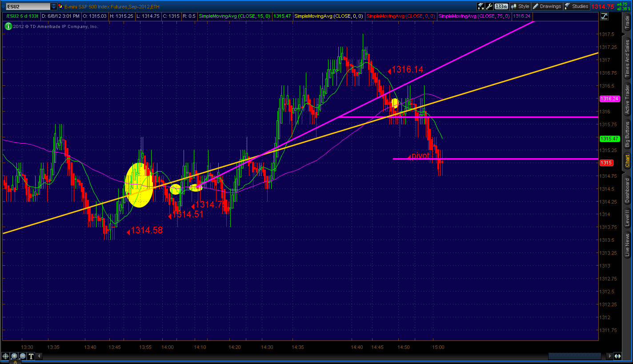Click the pivot label on the chart
Image resolution: width=633 pixels, height=364 pixels.
(x=421, y=156)
